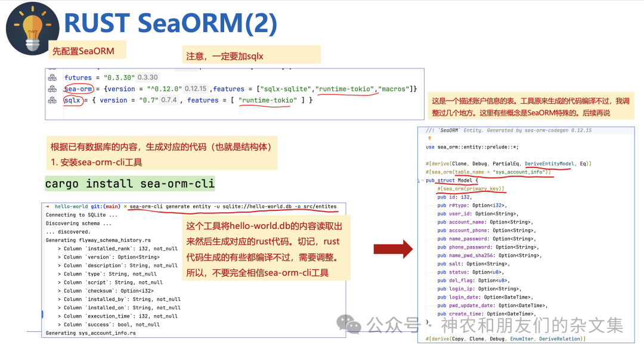Click the sqlx dependency name
Viewport: 644px width, 351px height.
click(x=73, y=100)
